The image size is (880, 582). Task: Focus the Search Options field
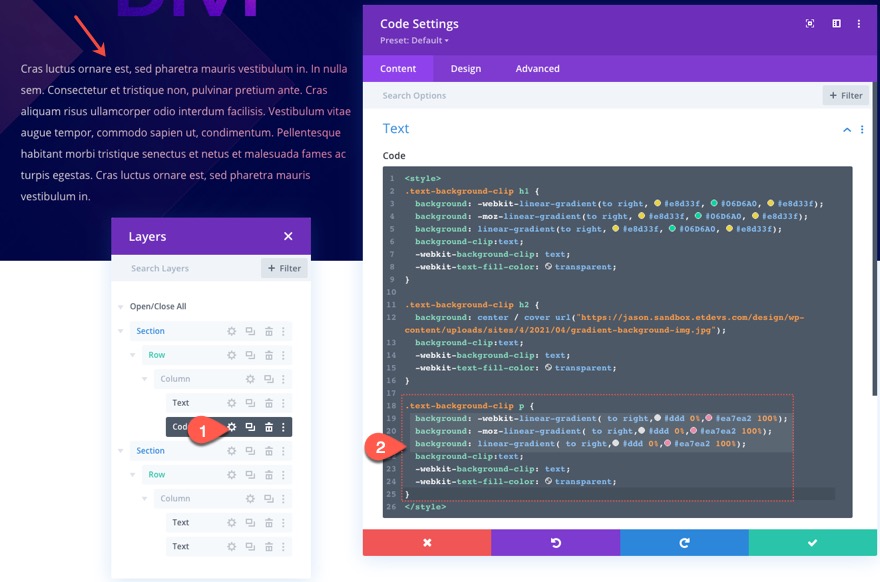coord(595,95)
